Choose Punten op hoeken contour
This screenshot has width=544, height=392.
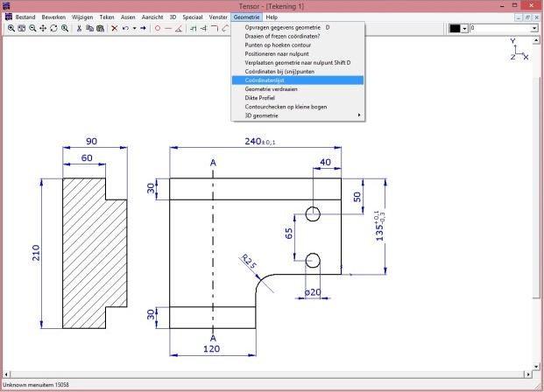pos(298,45)
